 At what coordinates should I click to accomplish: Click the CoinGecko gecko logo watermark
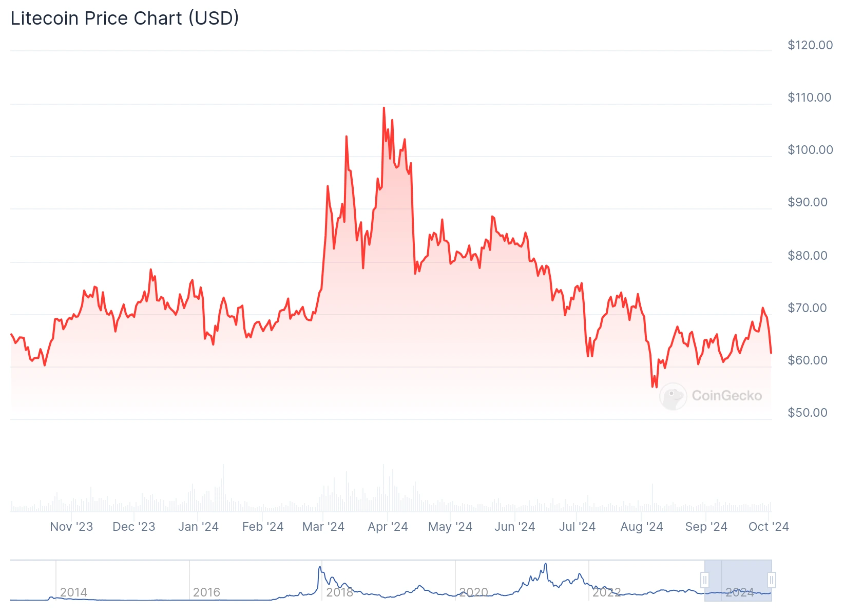coord(673,396)
